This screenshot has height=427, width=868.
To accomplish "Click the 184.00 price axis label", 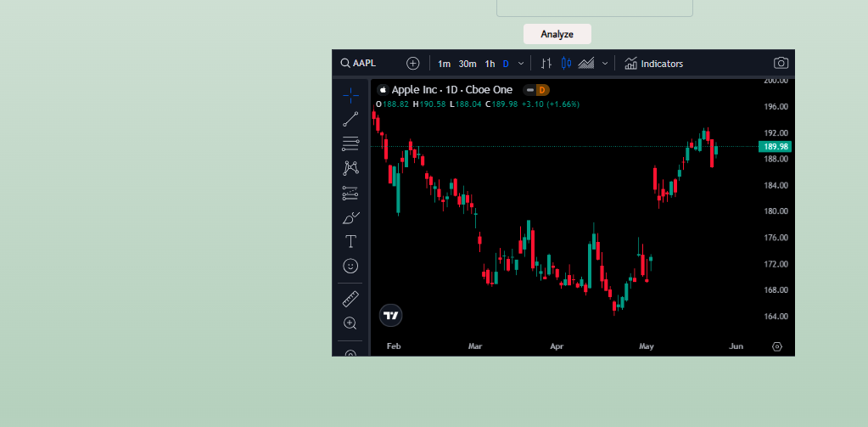I will pos(776,185).
